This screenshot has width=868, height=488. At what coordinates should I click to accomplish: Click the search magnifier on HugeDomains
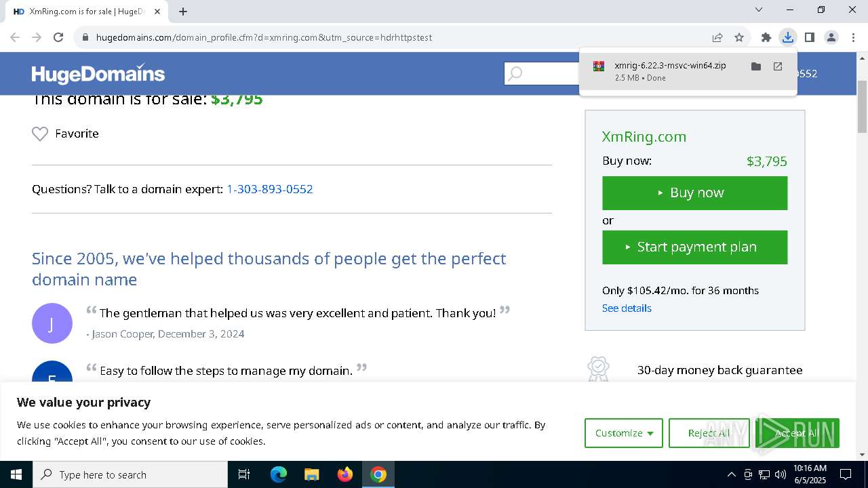(515, 73)
